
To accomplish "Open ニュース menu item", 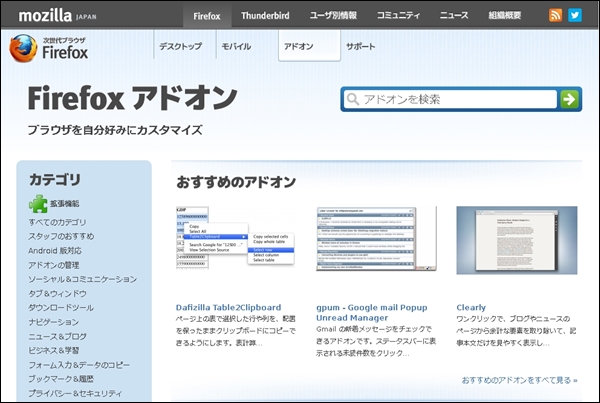I will coord(454,15).
